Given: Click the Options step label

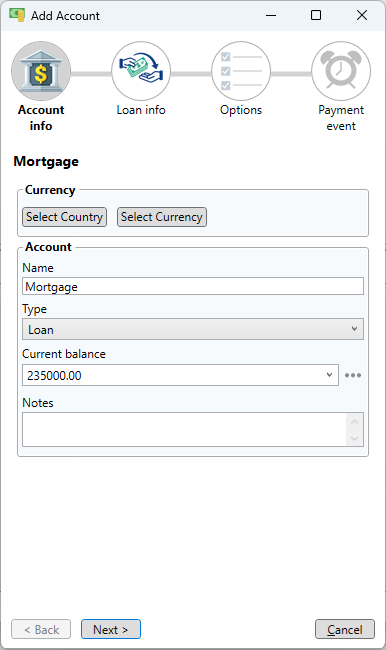Looking at the screenshot, I should pos(241,110).
